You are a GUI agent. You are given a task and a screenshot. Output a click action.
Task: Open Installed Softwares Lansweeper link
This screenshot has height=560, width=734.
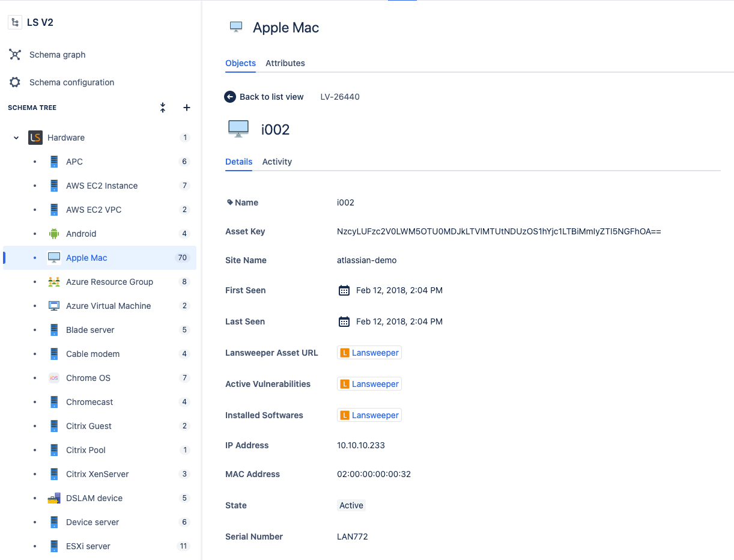[369, 415]
